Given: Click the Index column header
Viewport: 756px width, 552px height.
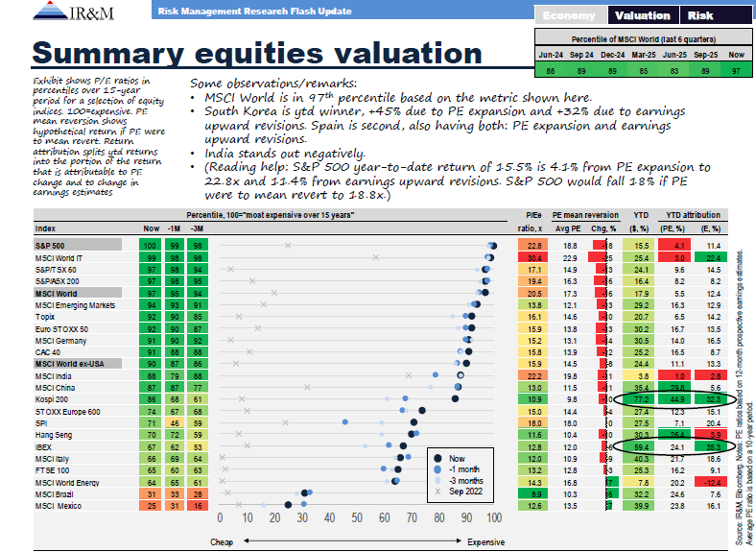Looking at the screenshot, I should pos(45,228).
